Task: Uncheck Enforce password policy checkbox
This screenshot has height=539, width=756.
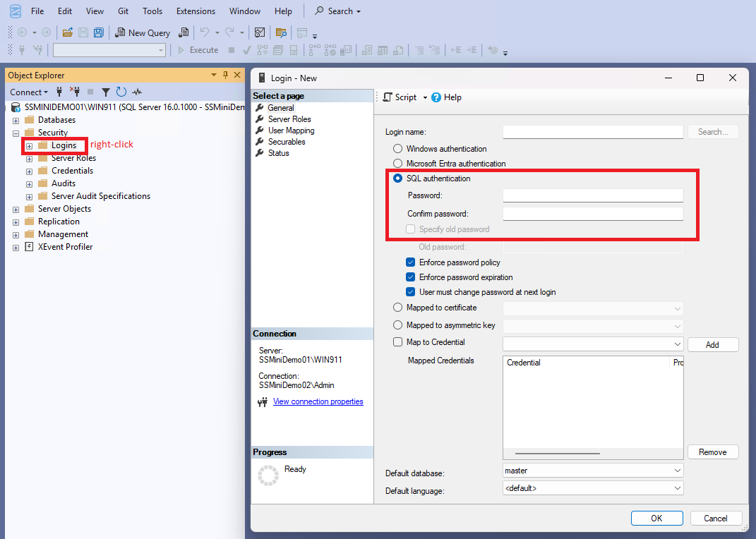Action: 410,262
